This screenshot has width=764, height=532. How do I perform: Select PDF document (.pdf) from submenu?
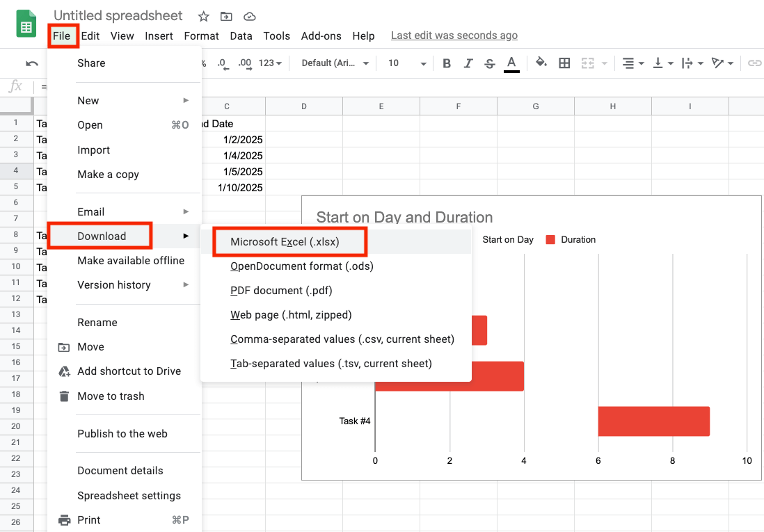[x=281, y=291]
